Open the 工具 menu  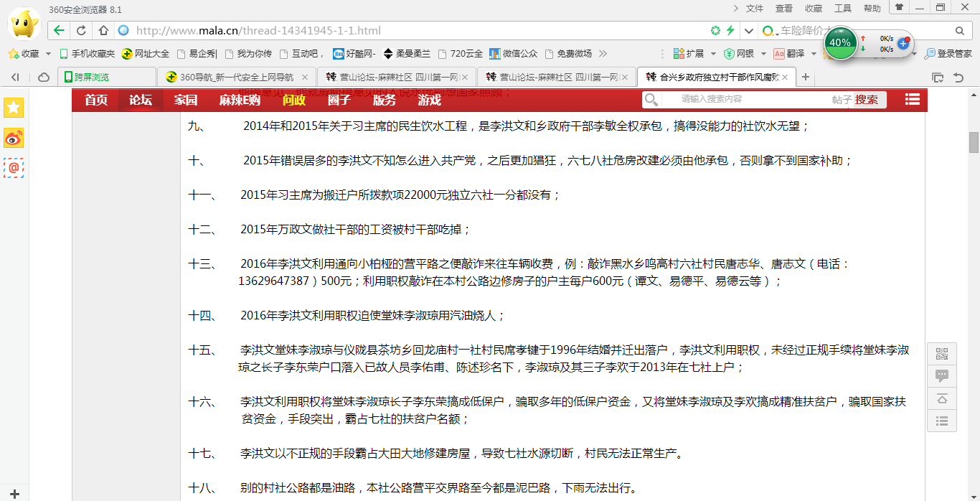842,8
